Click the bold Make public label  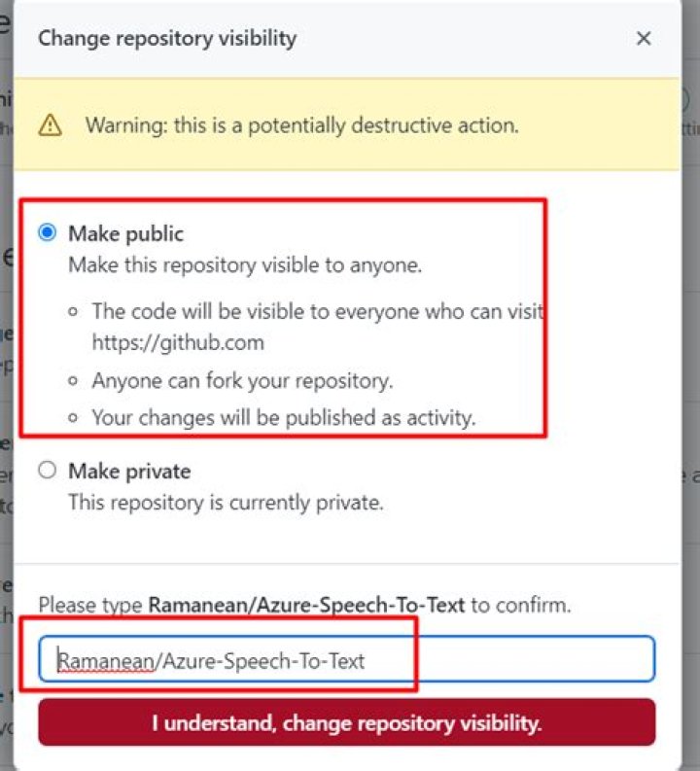tap(125, 233)
